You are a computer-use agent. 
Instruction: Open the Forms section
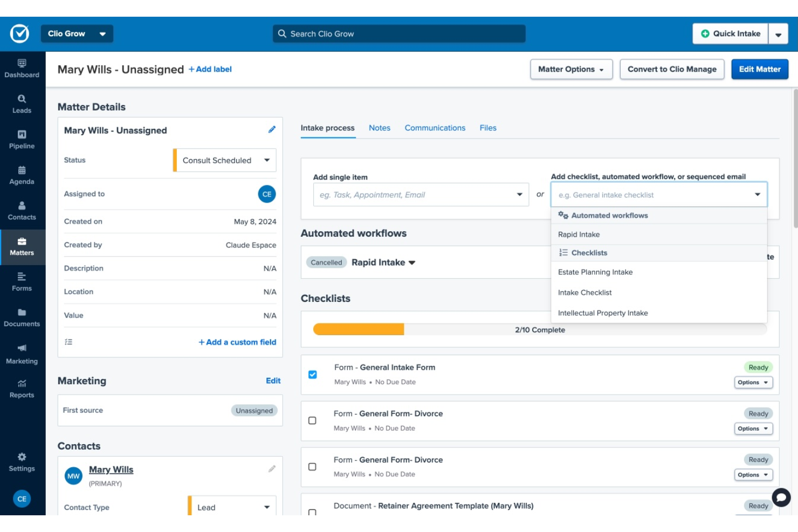[22, 281]
